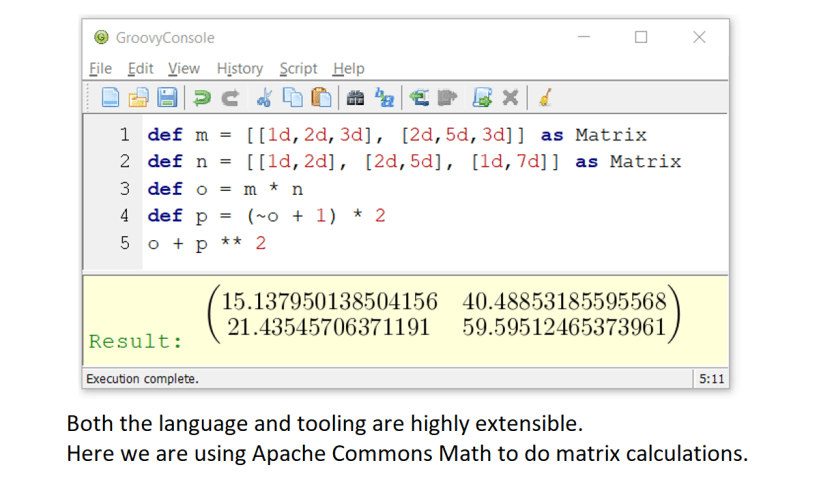Image resolution: width=819 pixels, height=491 pixels.
Task: Click the 5:11 cursor position indicator
Action: 711,379
